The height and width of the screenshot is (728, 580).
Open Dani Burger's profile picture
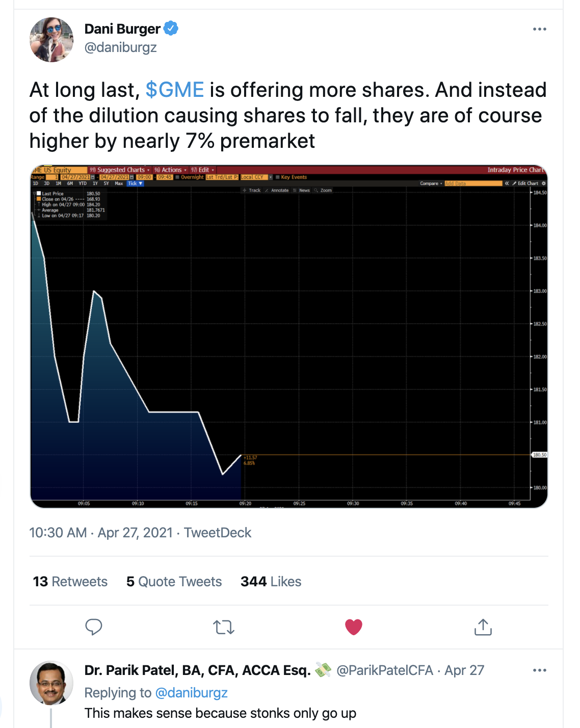point(51,39)
